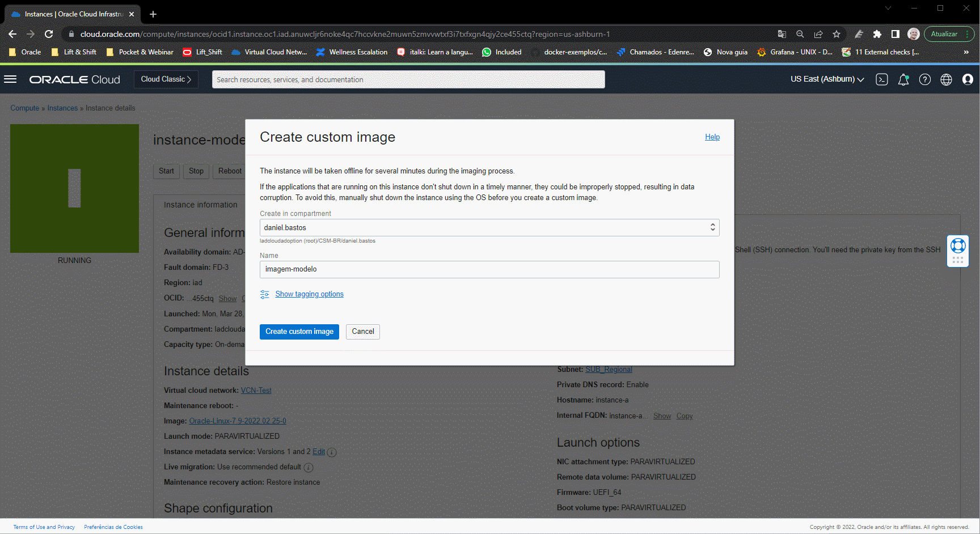
Task: Open the help question mark menu
Action: pyautogui.click(x=925, y=79)
